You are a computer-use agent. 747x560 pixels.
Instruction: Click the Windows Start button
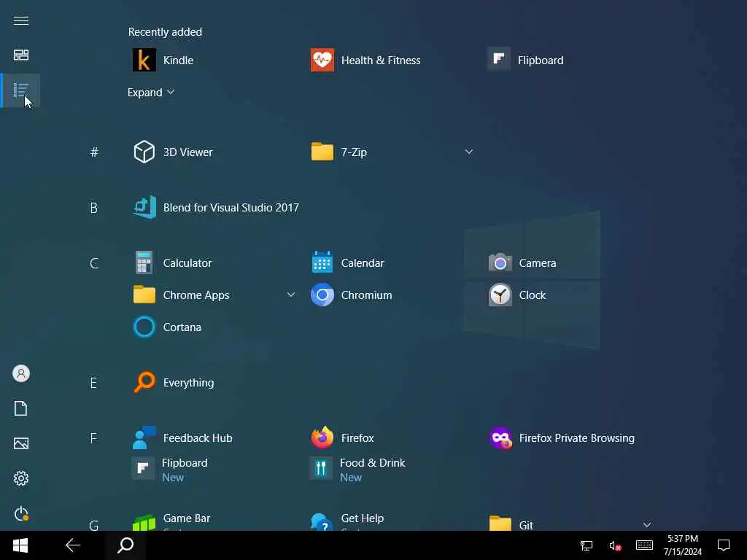pos(20,545)
